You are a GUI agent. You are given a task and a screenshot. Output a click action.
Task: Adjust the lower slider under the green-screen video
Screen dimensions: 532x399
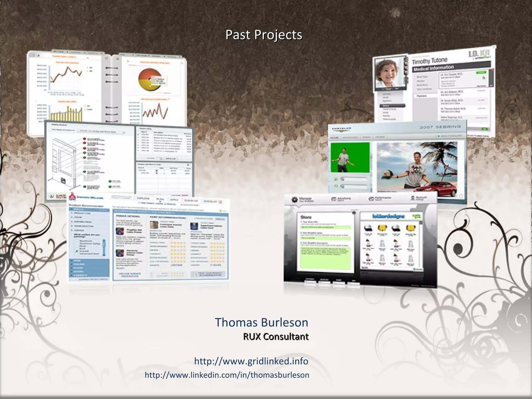[354, 186]
